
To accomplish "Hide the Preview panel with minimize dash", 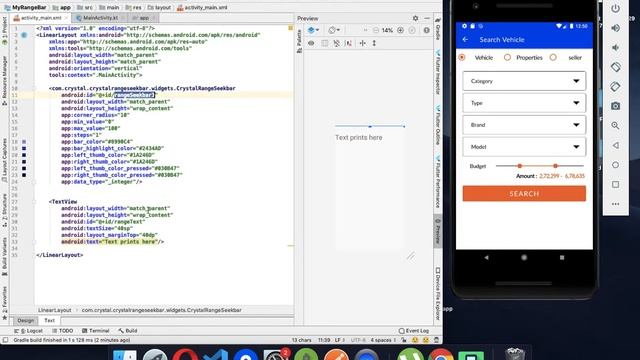I will click(427, 18).
